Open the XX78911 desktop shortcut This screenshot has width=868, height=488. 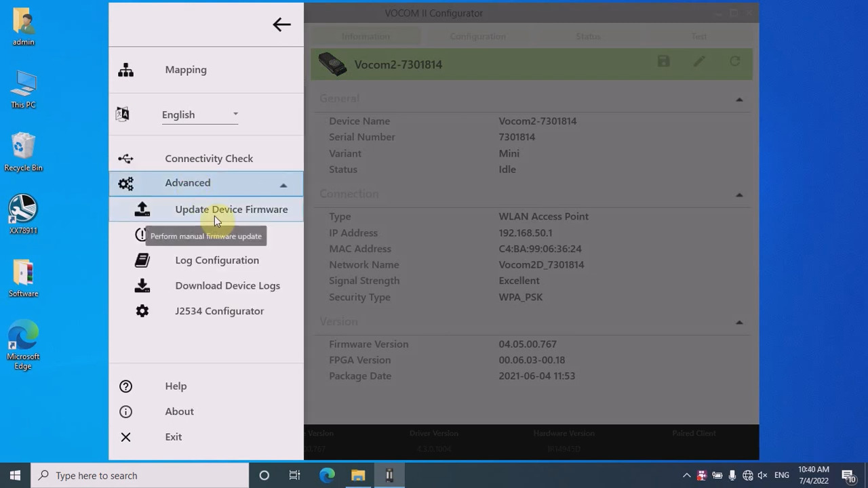click(23, 215)
